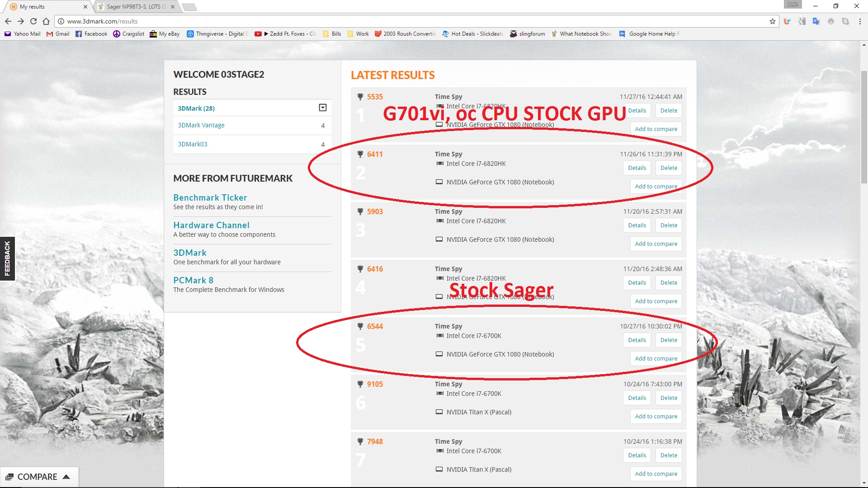Open the Chrome three-dot menu

pyautogui.click(x=860, y=21)
